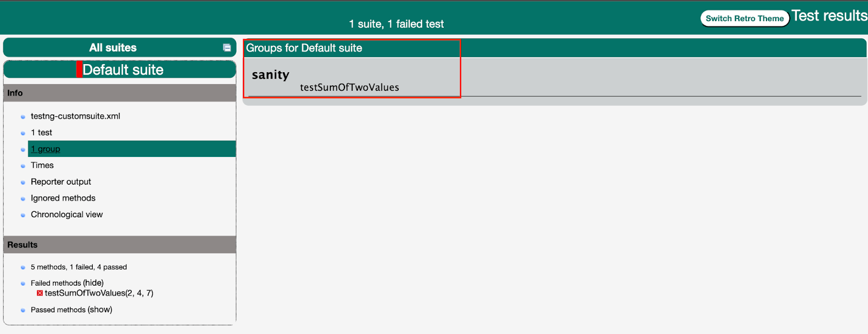Viewport: 868px width, 334px height.
Task: Show the 1 test info
Action: [41, 133]
